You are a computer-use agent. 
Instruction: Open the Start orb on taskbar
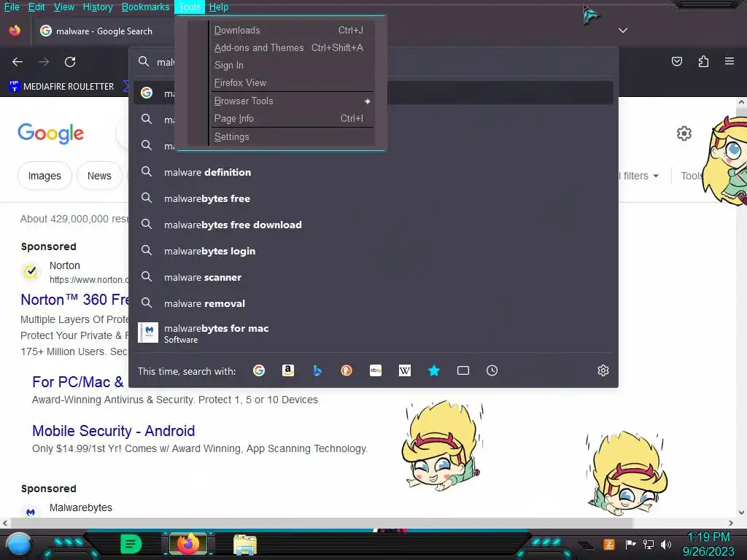click(19, 545)
